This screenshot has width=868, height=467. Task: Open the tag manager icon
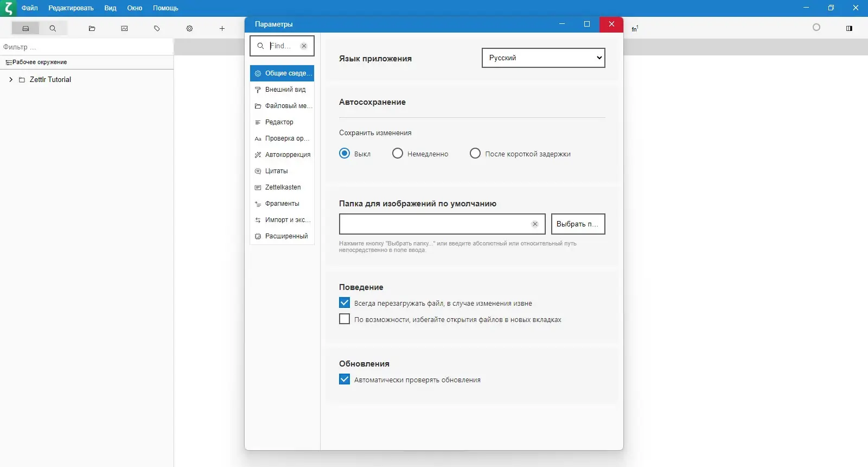pos(157,28)
